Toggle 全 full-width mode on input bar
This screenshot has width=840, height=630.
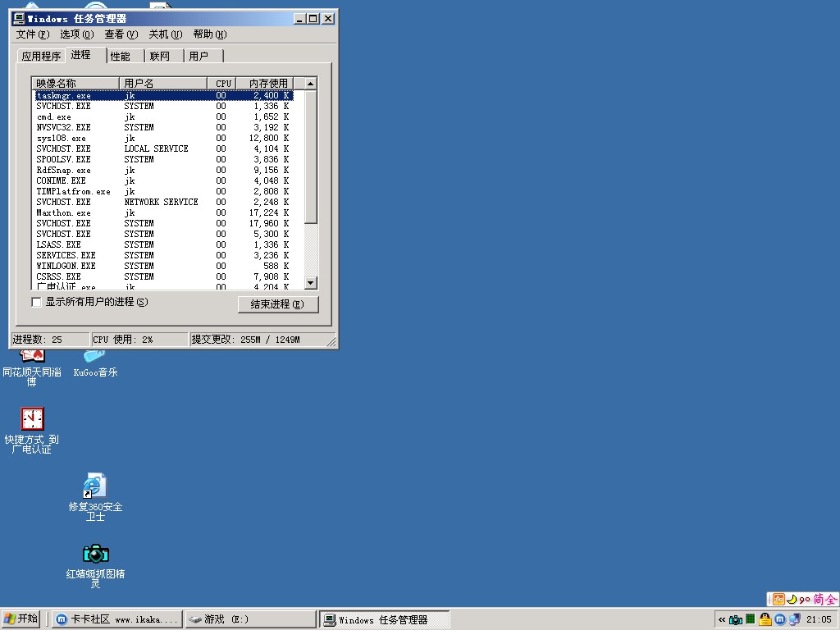pyautogui.click(x=831, y=600)
